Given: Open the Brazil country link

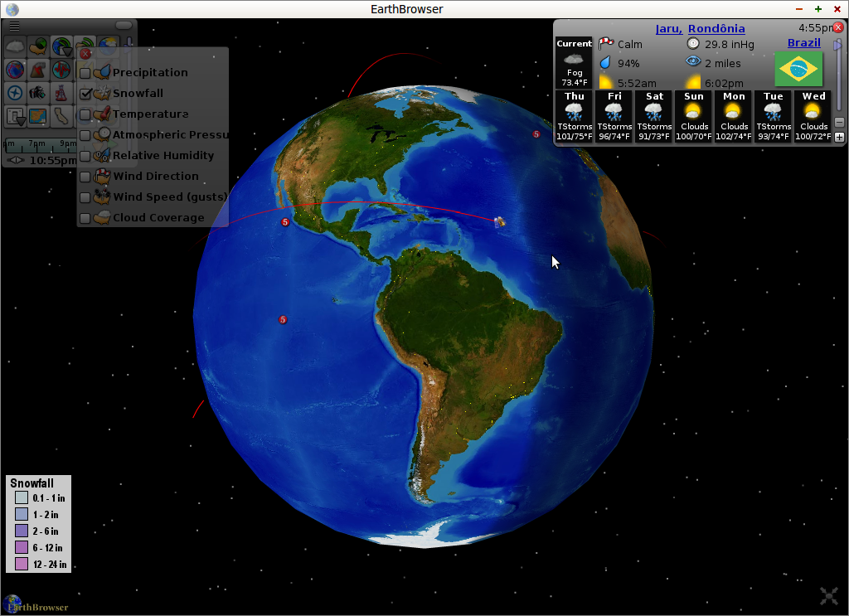Looking at the screenshot, I should 803,43.
